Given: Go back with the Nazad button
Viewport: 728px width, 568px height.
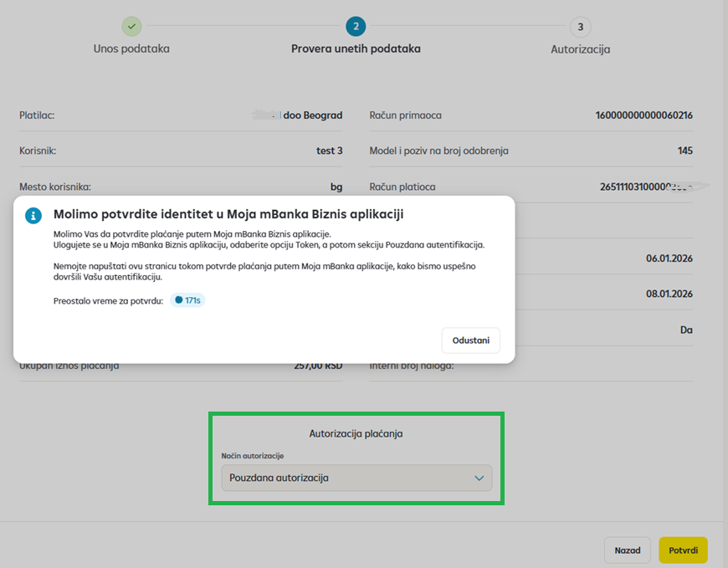Looking at the screenshot, I should [x=628, y=550].
